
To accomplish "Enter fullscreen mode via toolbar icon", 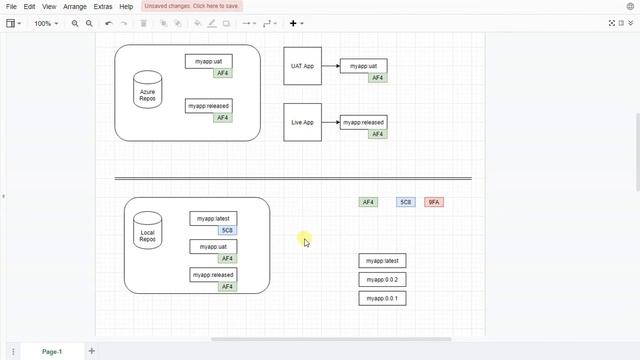I will pyautogui.click(x=611, y=23).
